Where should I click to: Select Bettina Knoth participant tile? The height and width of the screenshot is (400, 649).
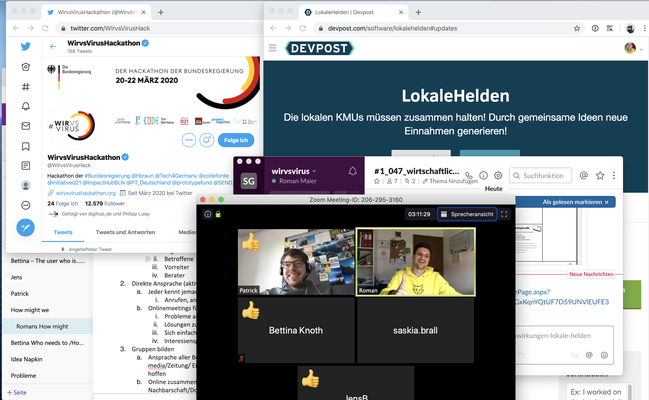pyautogui.click(x=296, y=330)
